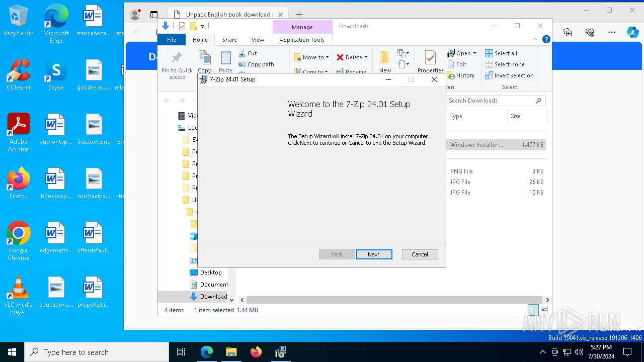The width and height of the screenshot is (644, 362).
Task: Click the Search Downloads field
Action: tap(496, 101)
